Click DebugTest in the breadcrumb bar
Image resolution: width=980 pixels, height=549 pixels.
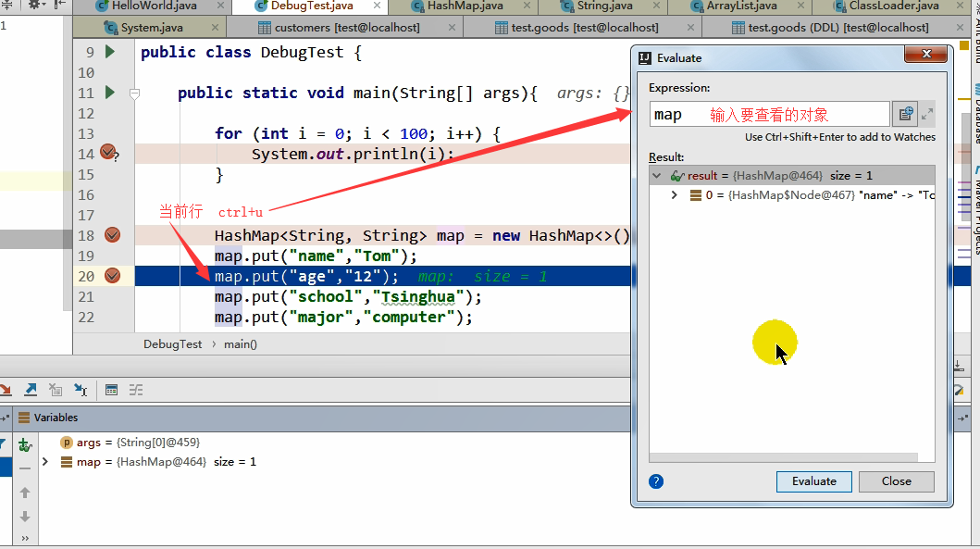172,344
